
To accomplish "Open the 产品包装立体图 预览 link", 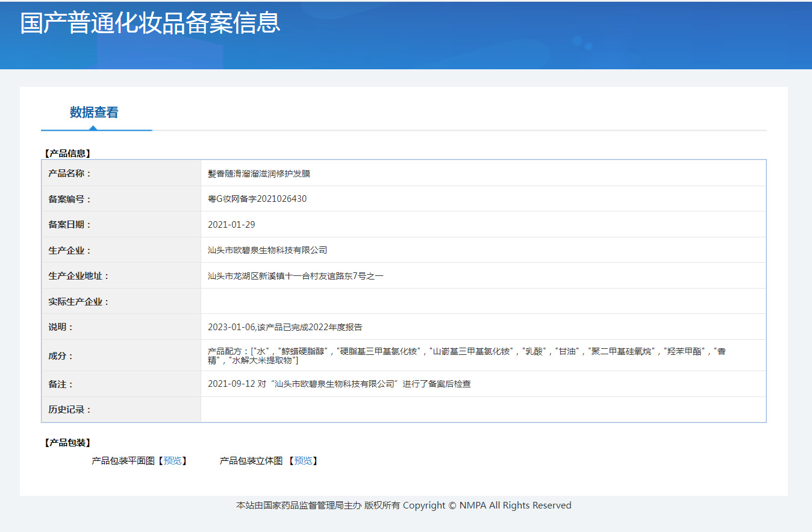I will 303,461.
